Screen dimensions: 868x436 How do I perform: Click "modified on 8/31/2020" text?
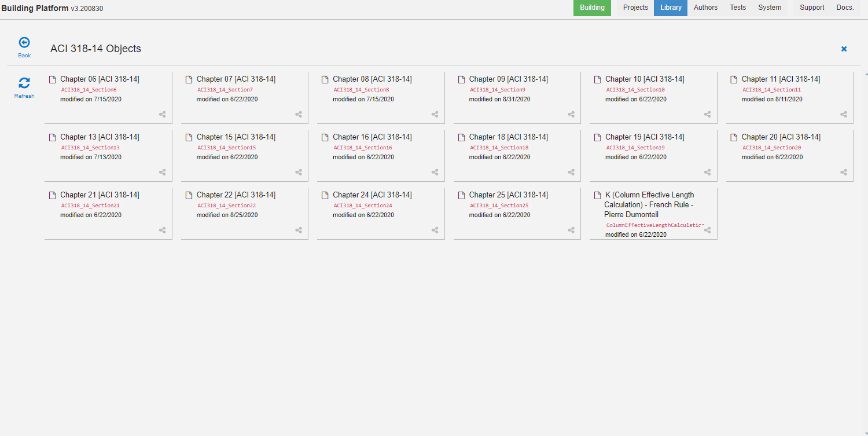coord(499,100)
